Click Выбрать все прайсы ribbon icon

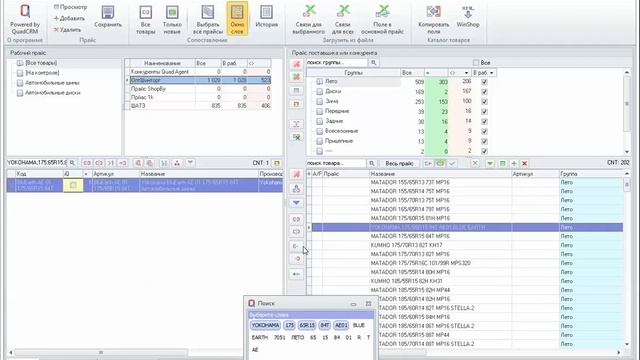click(208, 20)
